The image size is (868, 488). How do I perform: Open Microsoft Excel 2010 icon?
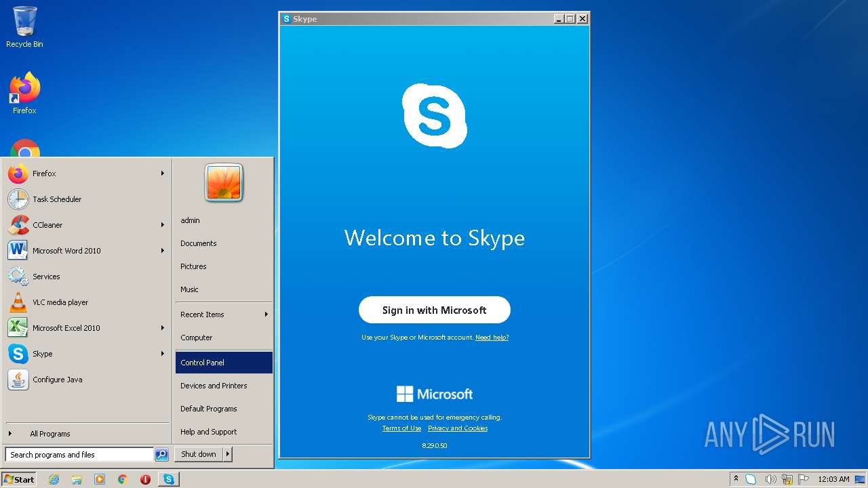click(18, 328)
